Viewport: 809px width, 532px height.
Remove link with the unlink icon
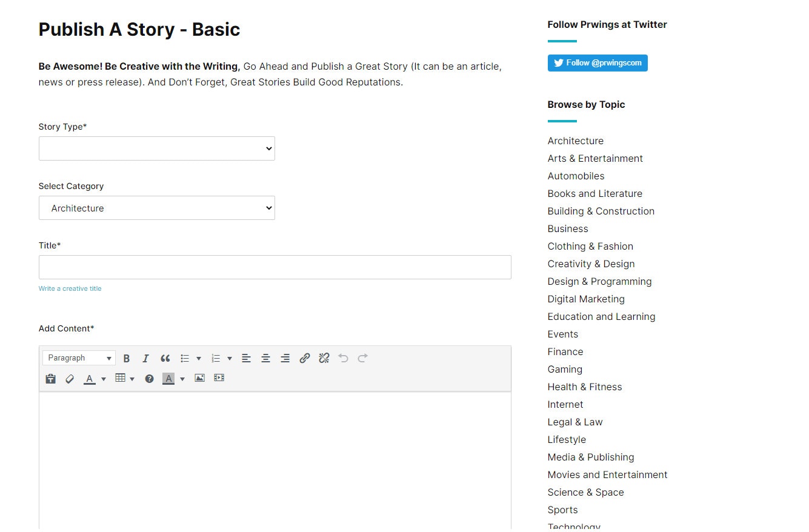coord(324,358)
